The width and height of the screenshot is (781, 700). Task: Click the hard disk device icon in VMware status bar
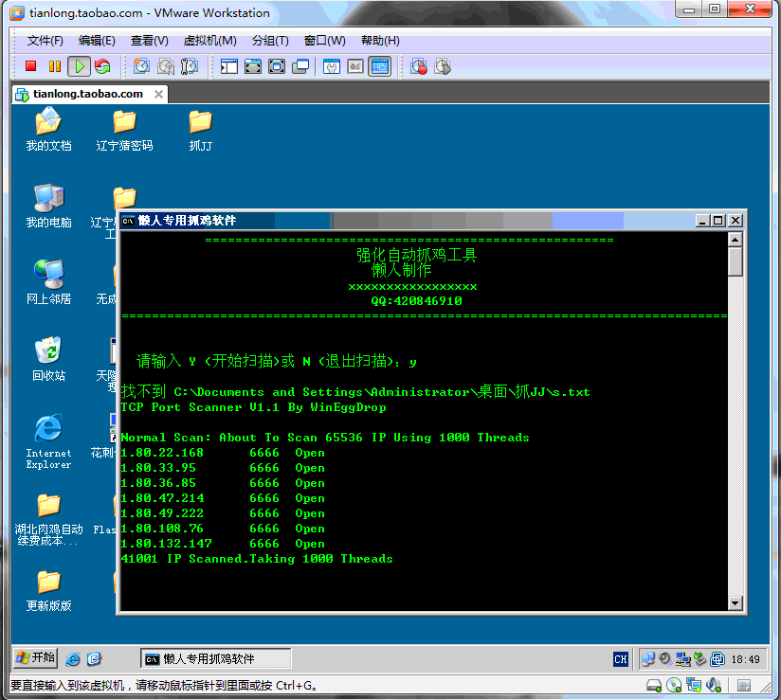[x=653, y=686]
